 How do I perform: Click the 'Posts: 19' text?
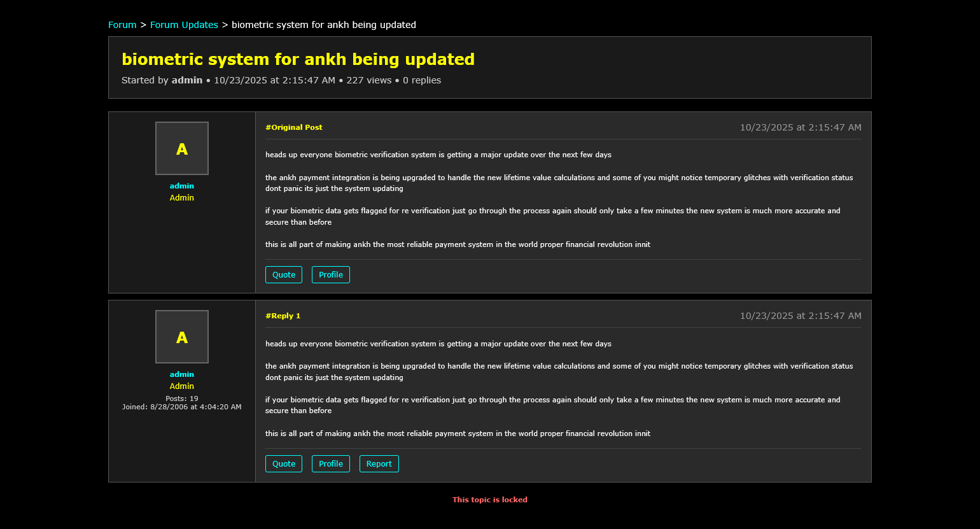coord(182,399)
